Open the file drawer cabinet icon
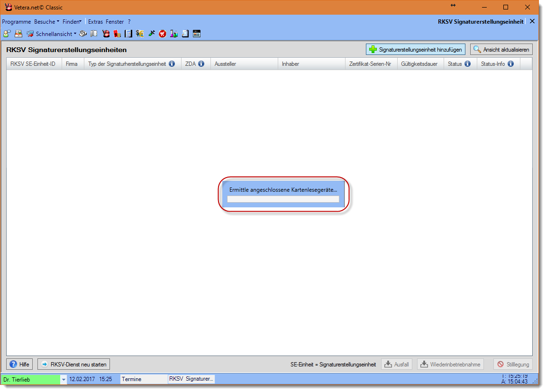 [18, 34]
